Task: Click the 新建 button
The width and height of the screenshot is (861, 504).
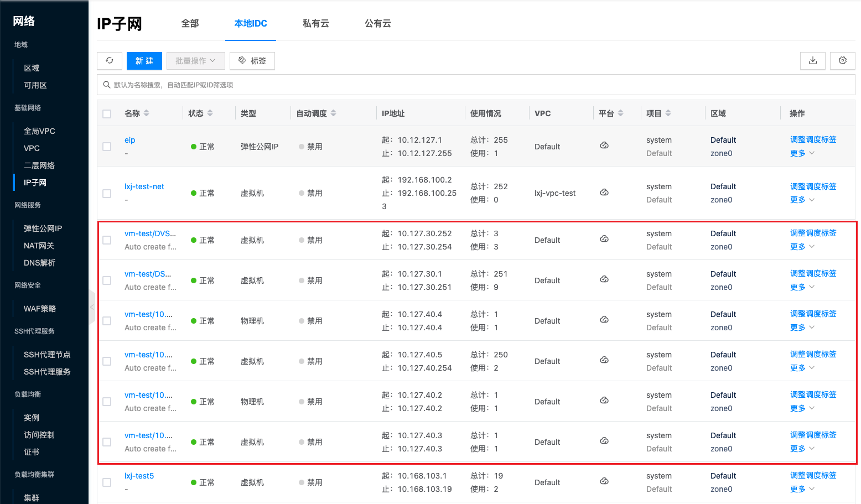Action: point(144,61)
